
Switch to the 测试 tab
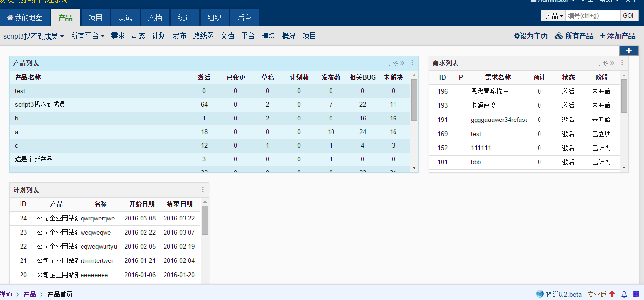[125, 18]
